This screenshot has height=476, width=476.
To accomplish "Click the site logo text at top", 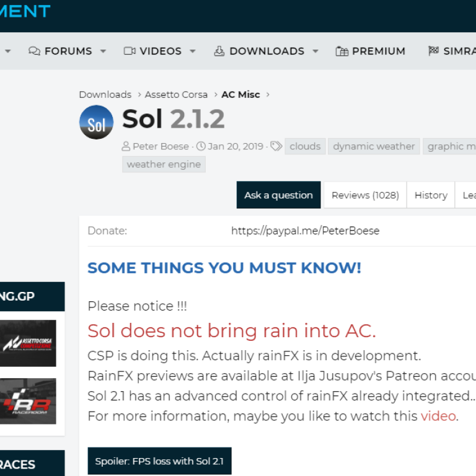I will (25, 11).
